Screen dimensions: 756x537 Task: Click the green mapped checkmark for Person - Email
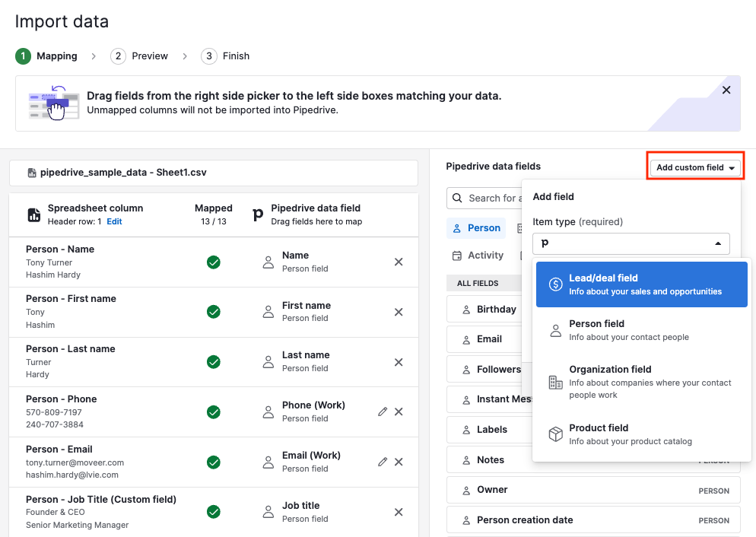(x=214, y=462)
